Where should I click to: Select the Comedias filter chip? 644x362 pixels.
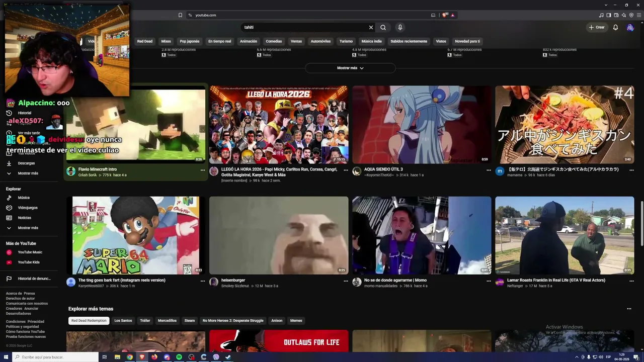(x=274, y=41)
